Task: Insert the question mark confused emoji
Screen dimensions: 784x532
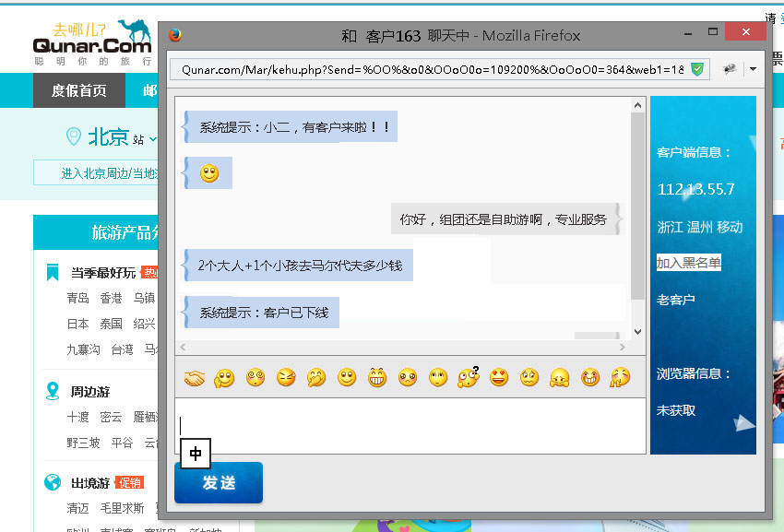Action: [469, 377]
